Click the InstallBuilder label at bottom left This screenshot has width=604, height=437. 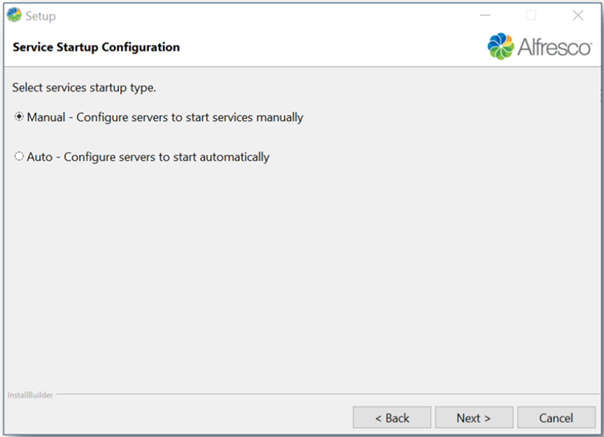32,395
